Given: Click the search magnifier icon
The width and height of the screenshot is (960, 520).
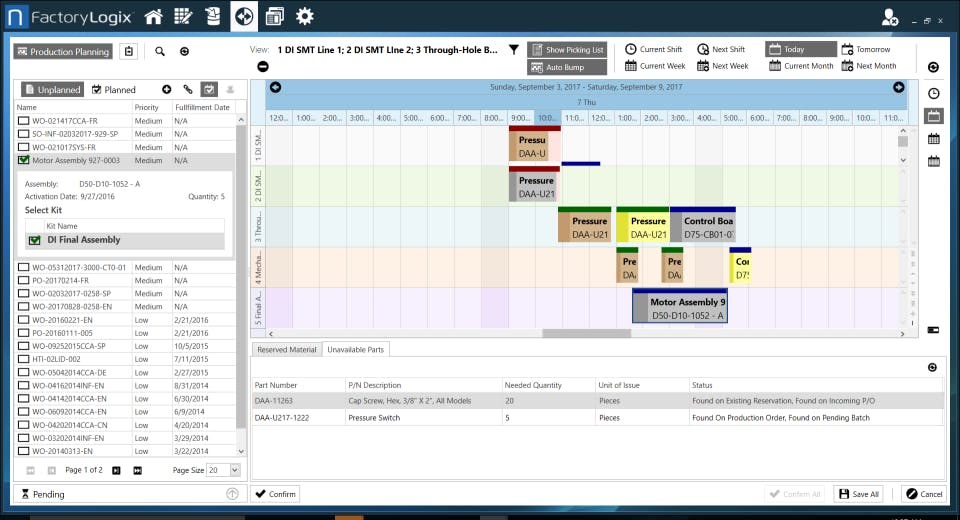Looking at the screenshot, I should [x=160, y=51].
